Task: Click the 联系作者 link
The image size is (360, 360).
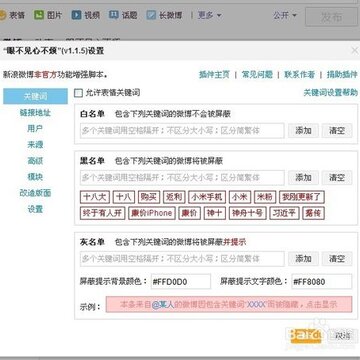Action: click(299, 75)
